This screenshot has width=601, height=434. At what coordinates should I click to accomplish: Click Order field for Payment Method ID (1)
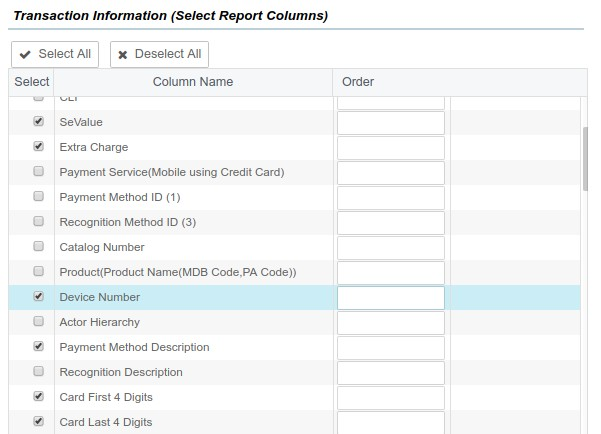pyautogui.click(x=391, y=198)
